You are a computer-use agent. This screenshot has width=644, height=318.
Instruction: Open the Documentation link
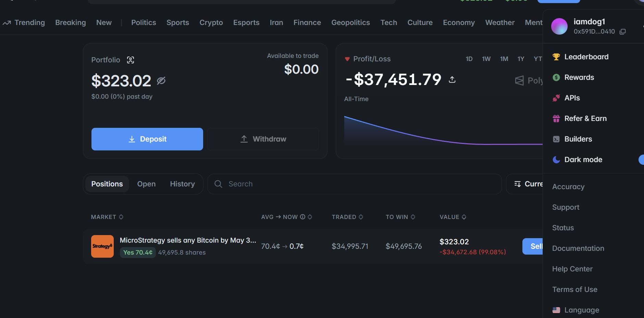[578, 248]
